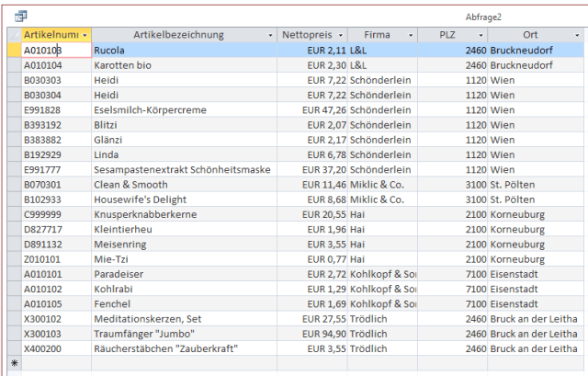Viewport: 588px width, 376px height.
Task: Select article number X400200 cell
Action: 55,348
